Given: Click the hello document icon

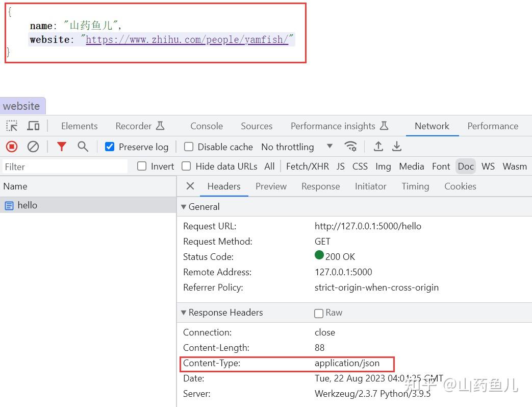Looking at the screenshot, I should (x=9, y=205).
